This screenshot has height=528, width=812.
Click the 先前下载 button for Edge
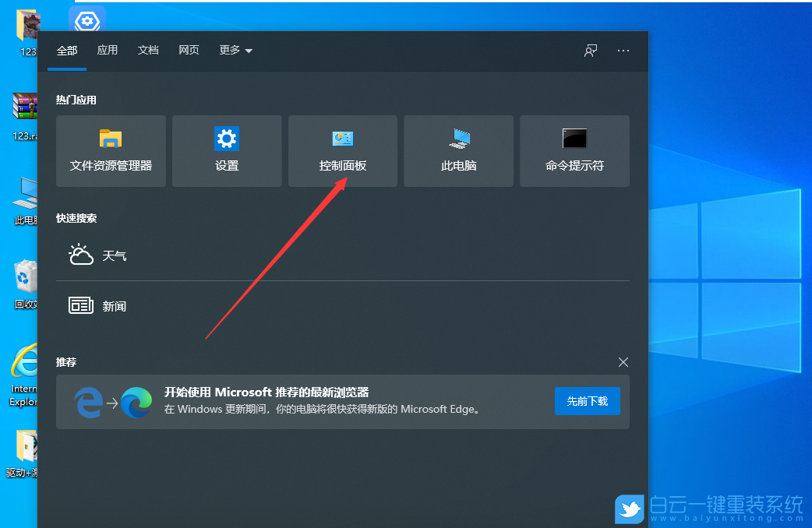[x=587, y=401]
